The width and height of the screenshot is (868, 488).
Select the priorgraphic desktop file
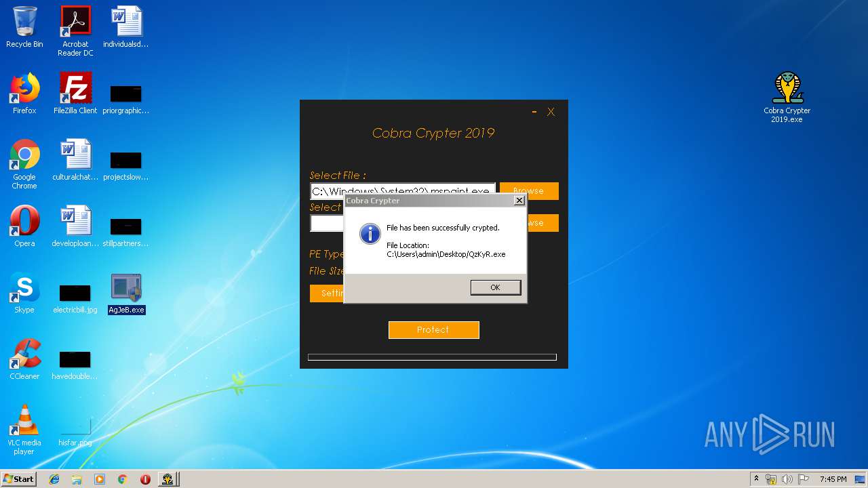tap(126, 99)
